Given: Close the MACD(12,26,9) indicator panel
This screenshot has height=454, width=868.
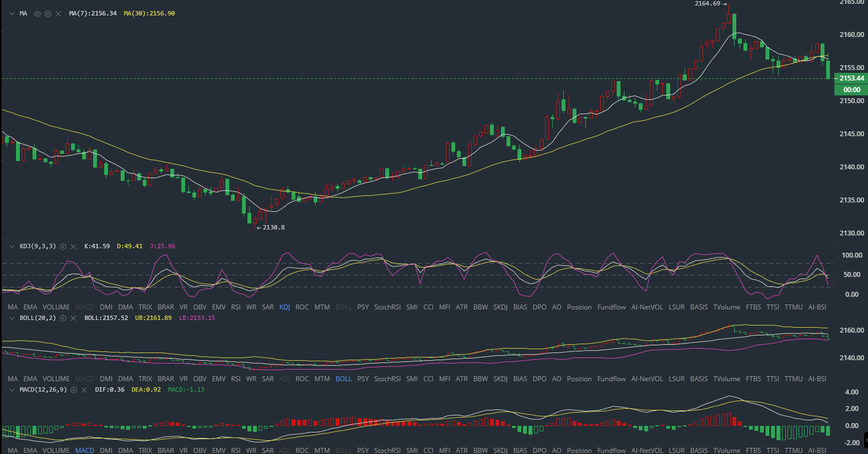Looking at the screenshot, I should pos(84,390).
